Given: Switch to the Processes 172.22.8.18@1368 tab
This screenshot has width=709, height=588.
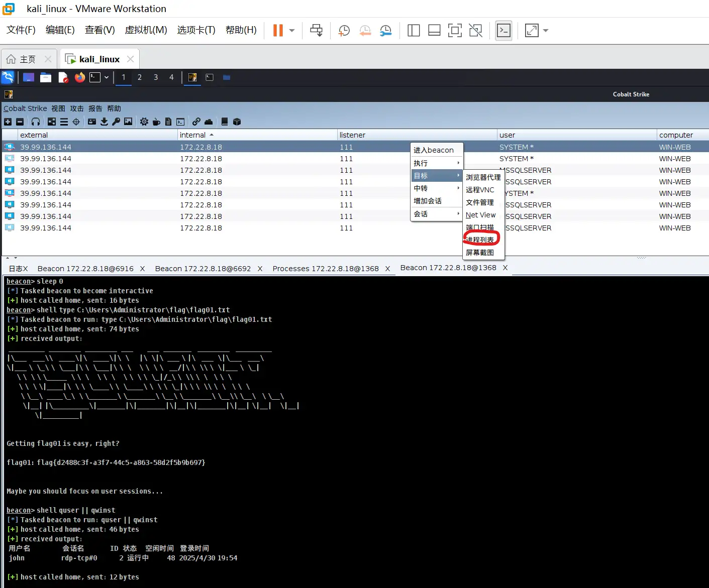Looking at the screenshot, I should pos(326,269).
